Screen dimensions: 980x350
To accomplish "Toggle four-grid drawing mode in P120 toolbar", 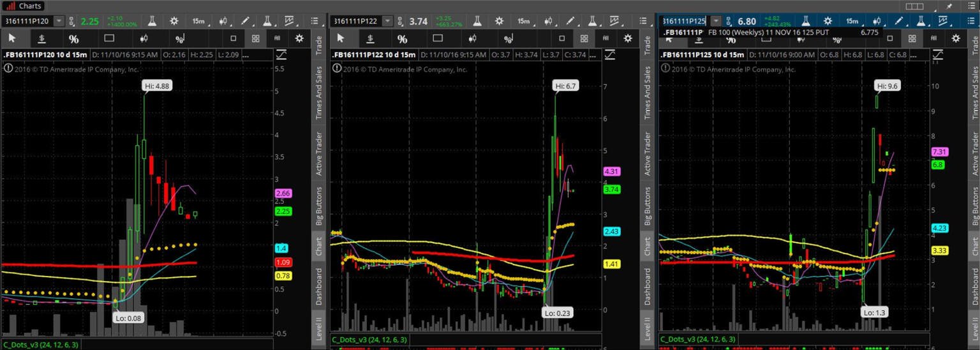I will tap(256, 38).
